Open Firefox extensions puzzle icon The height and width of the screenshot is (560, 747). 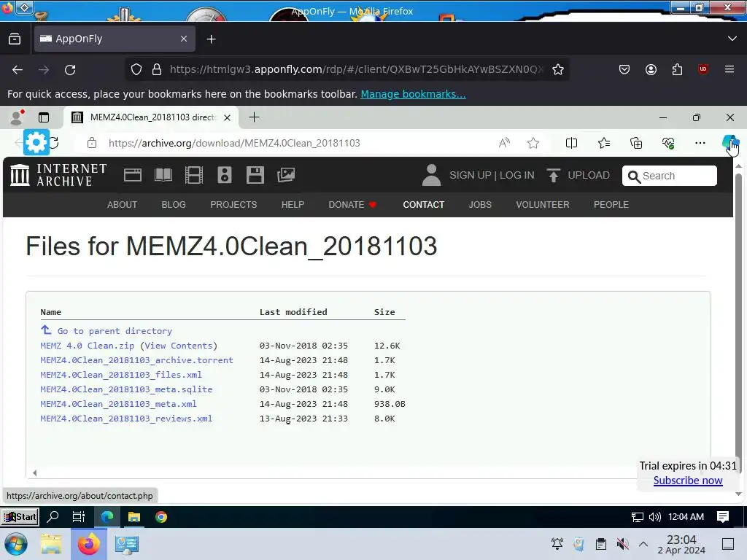point(677,69)
